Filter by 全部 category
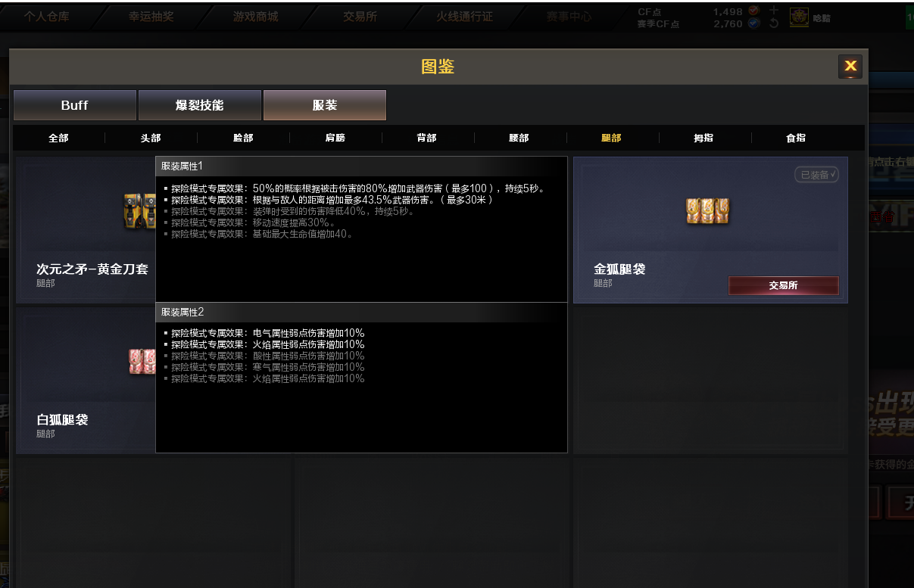Viewport: 914px width, 588px height. point(58,138)
